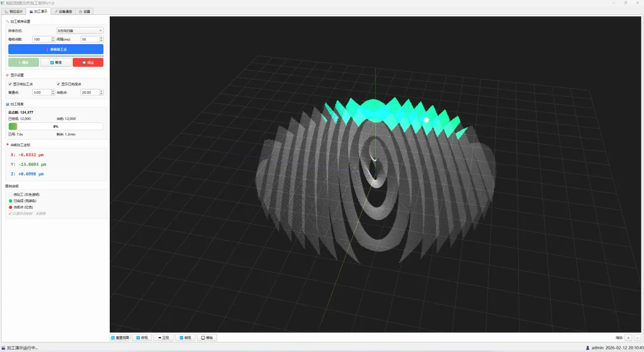Switch to the 加工演示 tab

tap(38, 11)
